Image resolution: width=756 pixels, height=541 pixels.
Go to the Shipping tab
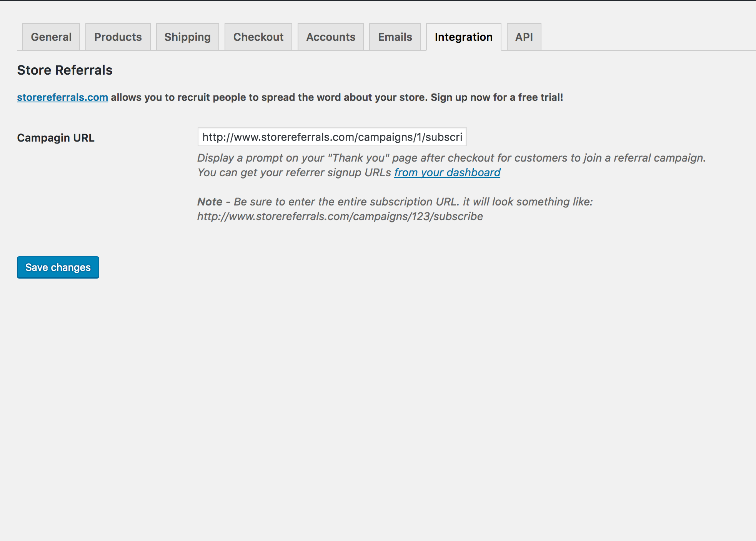[x=188, y=37]
